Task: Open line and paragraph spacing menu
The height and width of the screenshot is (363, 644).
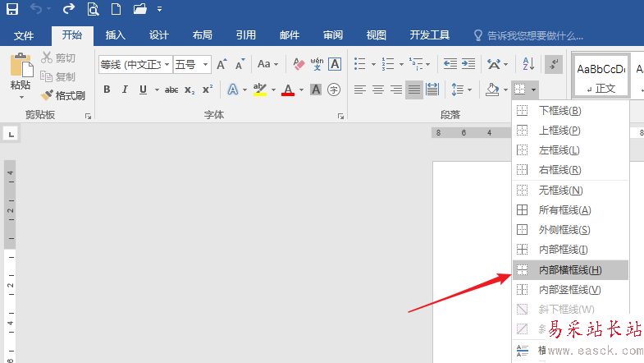Action: [462, 90]
